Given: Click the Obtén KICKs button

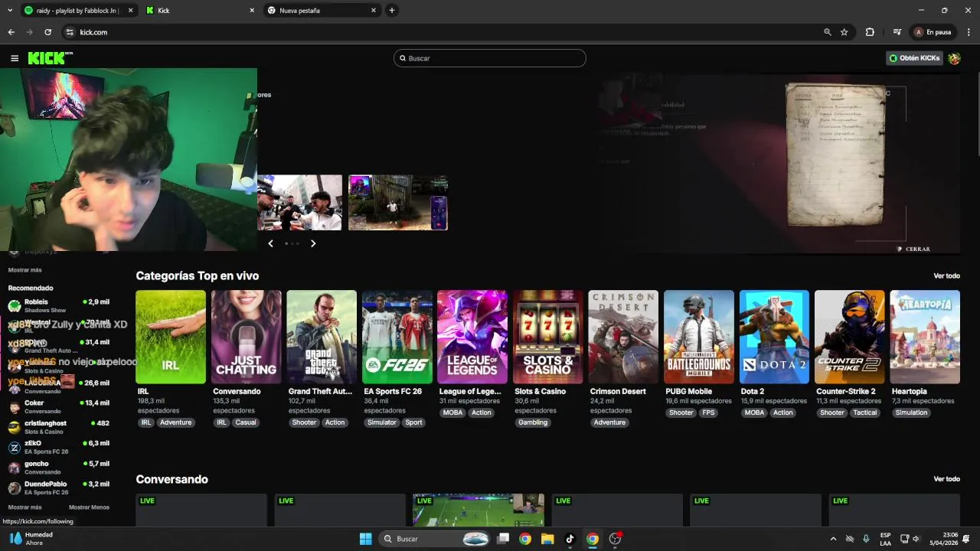Looking at the screenshot, I should coord(915,58).
